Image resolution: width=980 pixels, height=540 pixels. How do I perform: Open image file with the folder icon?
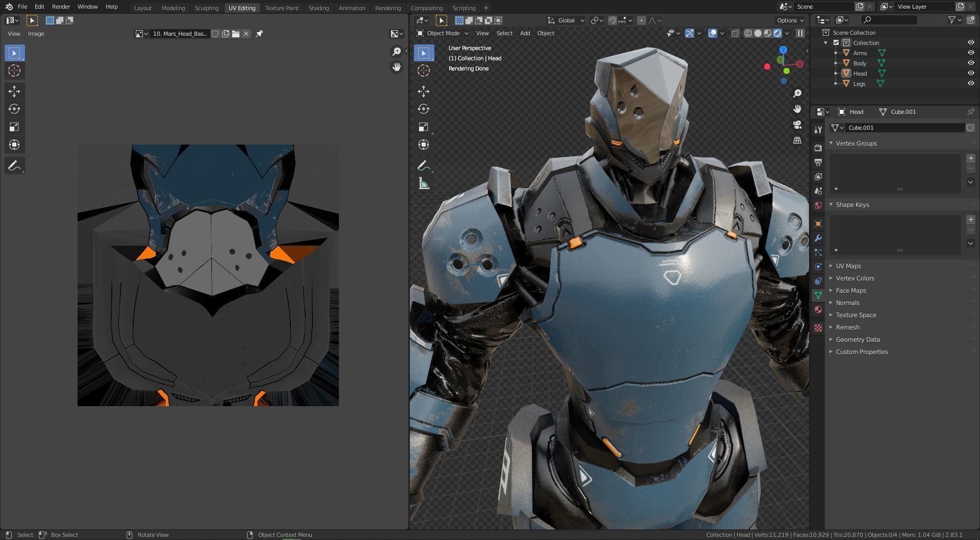236,34
